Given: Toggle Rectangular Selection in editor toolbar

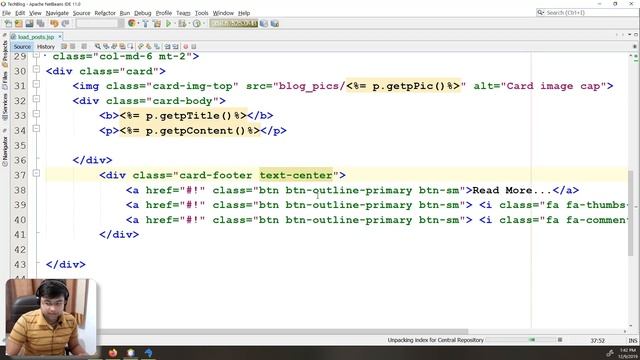Looking at the screenshot, I should 130,47.
